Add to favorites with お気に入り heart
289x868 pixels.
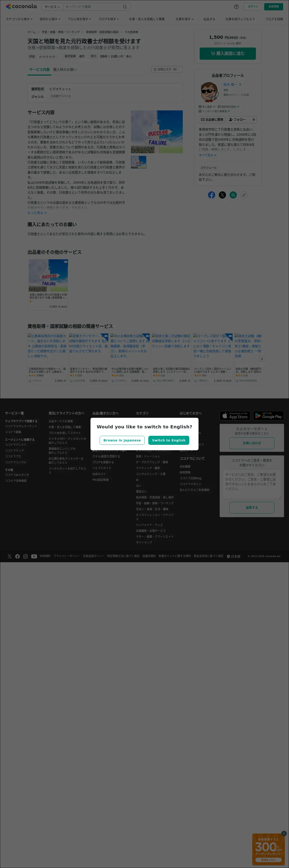tap(167, 69)
